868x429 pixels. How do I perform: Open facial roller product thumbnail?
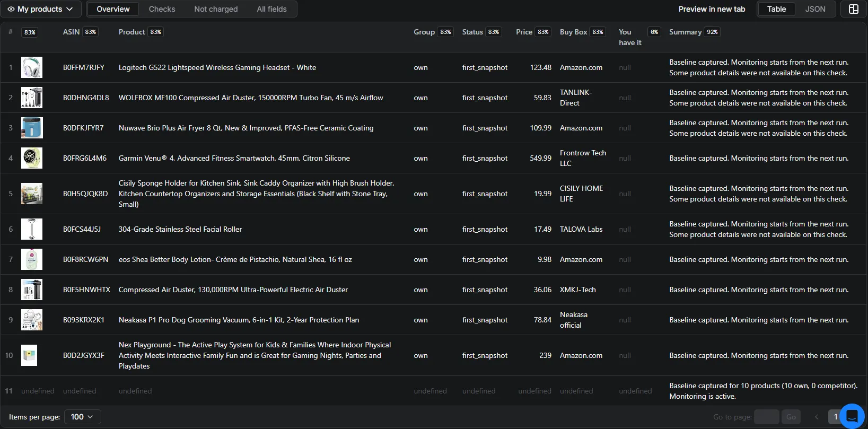pyautogui.click(x=32, y=229)
